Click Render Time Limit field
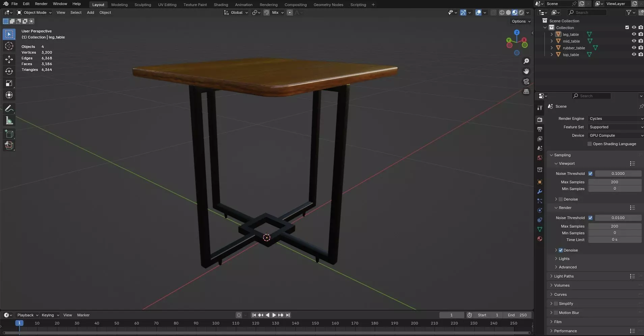The height and width of the screenshot is (336, 644). (615, 239)
